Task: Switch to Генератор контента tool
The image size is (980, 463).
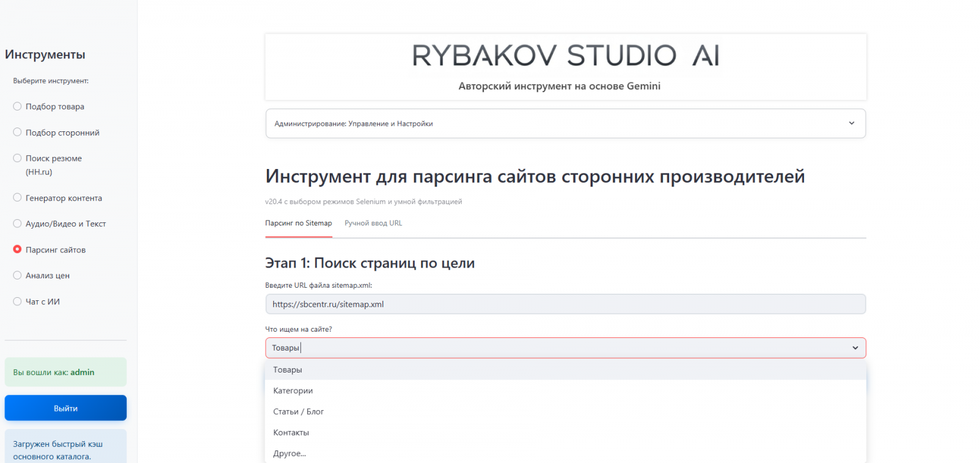Action: click(x=18, y=198)
